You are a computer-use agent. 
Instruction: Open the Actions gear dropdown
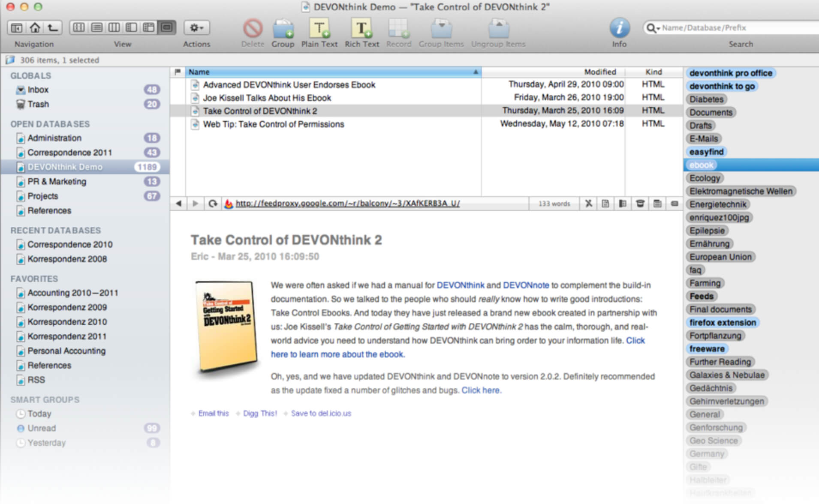[x=197, y=28]
